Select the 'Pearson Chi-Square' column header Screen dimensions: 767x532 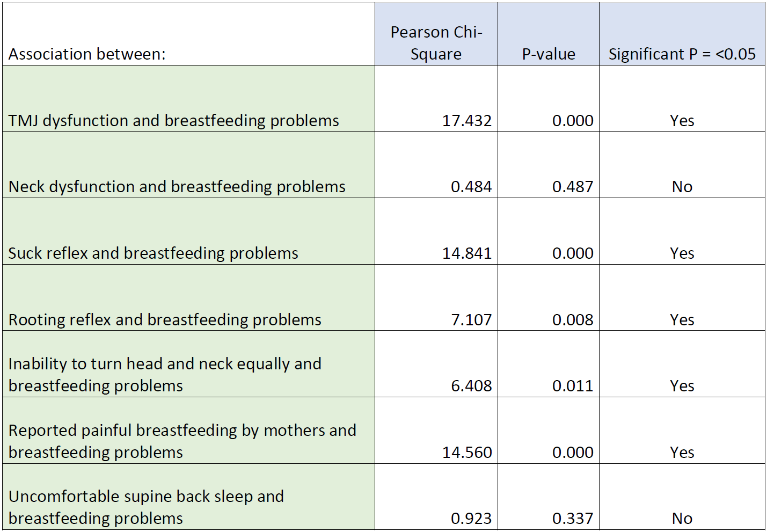tap(436, 43)
